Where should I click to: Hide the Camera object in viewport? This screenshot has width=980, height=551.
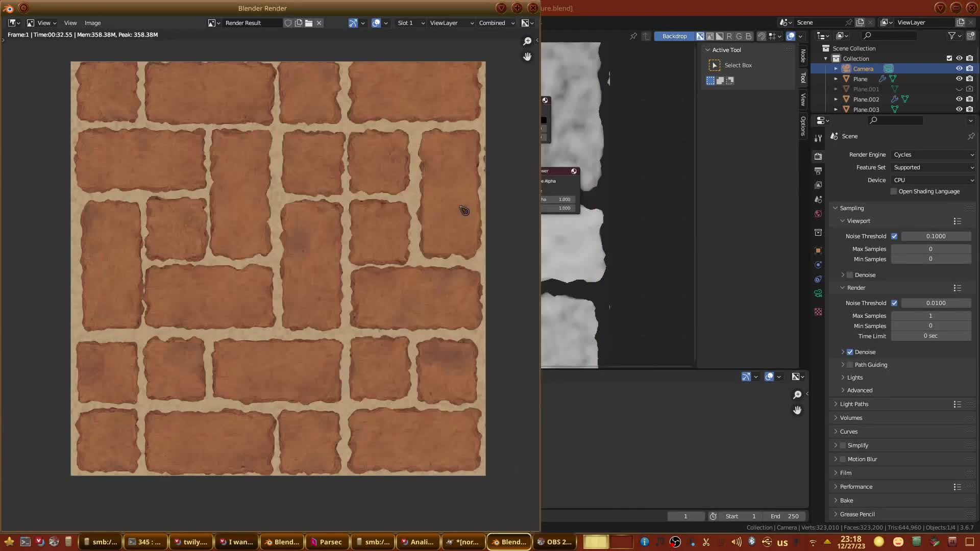click(x=959, y=68)
